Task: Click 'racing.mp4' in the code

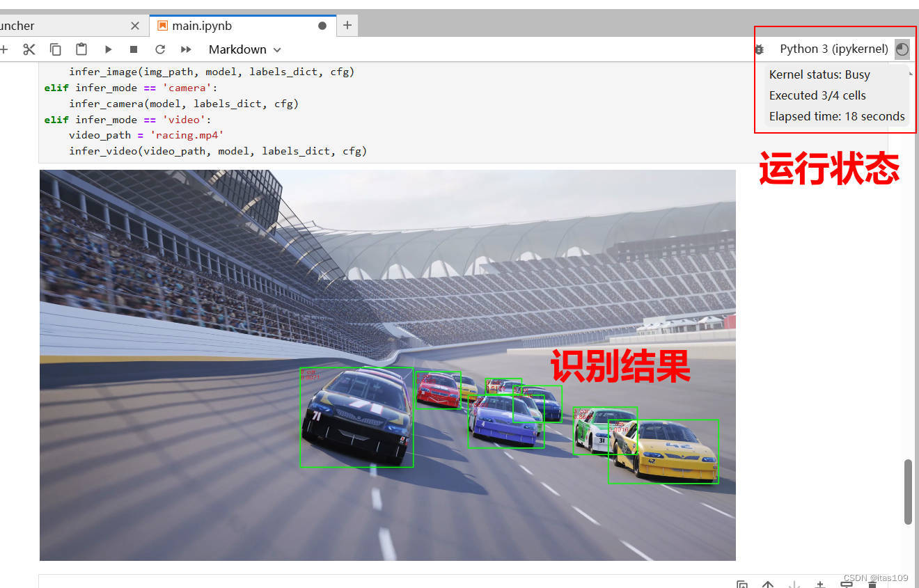Action: pos(187,135)
